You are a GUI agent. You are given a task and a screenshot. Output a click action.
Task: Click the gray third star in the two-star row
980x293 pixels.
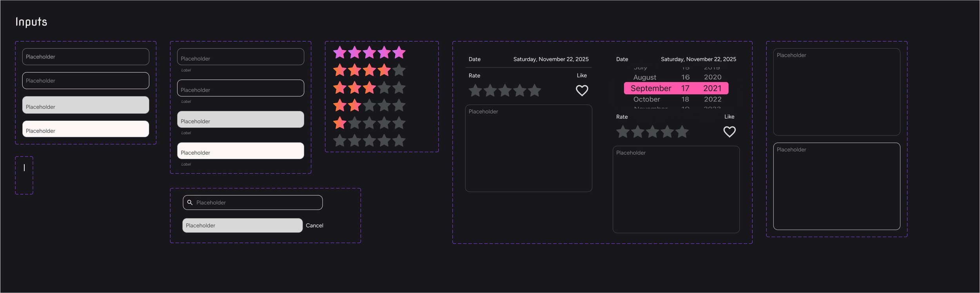coord(369,106)
